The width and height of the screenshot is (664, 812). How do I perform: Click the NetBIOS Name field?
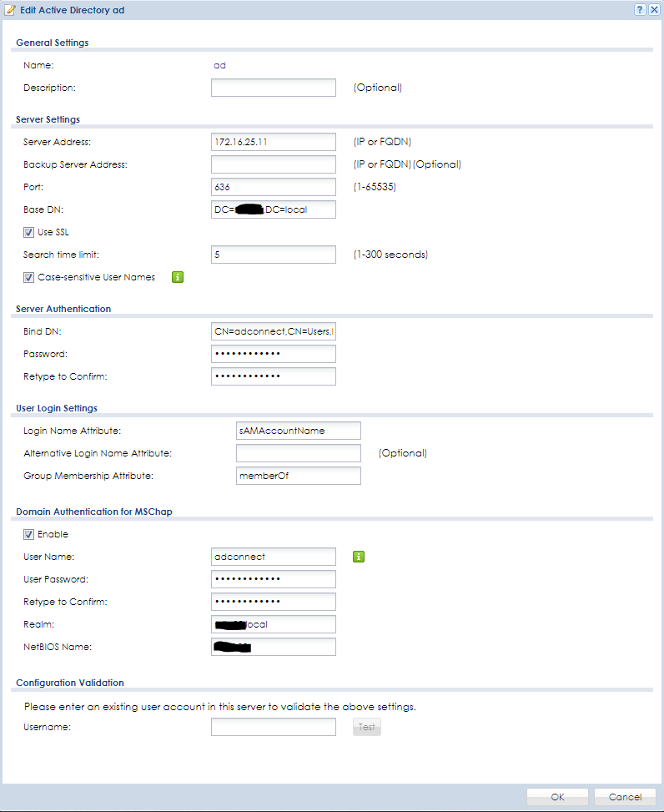click(274, 647)
